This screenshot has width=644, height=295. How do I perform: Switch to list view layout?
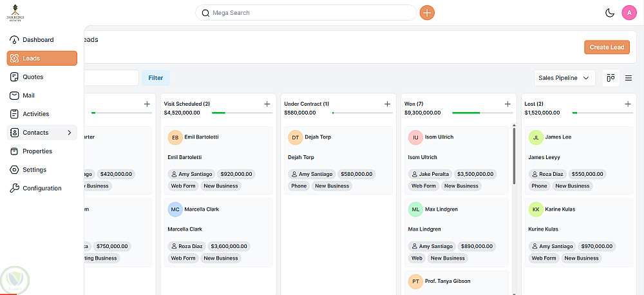[629, 78]
